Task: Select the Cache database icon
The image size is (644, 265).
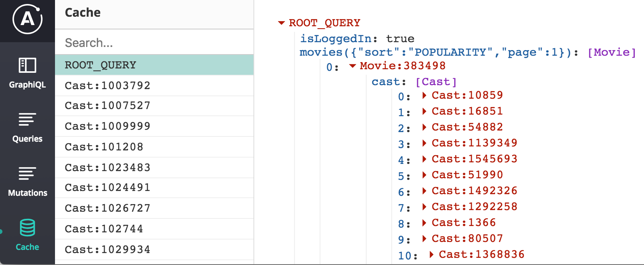Action: pyautogui.click(x=27, y=228)
